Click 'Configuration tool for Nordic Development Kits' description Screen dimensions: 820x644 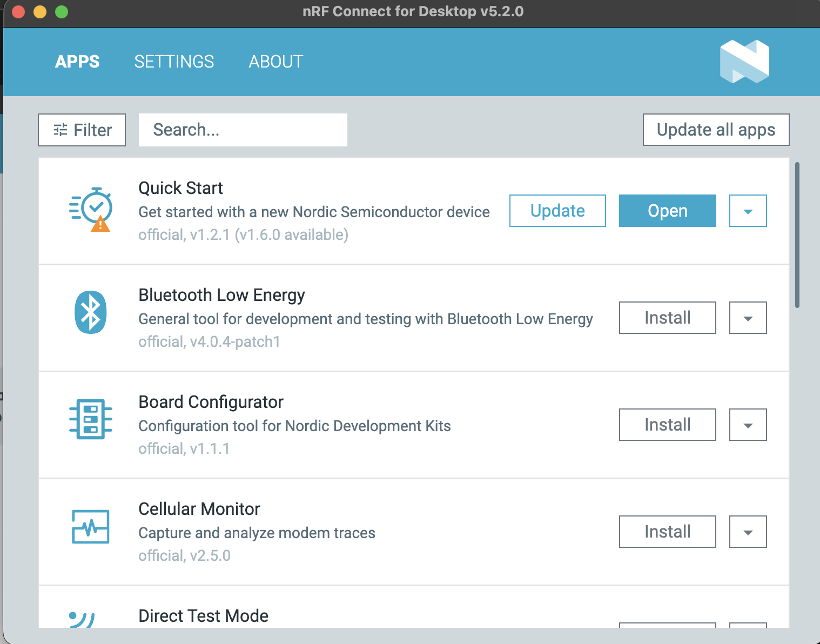coord(294,426)
